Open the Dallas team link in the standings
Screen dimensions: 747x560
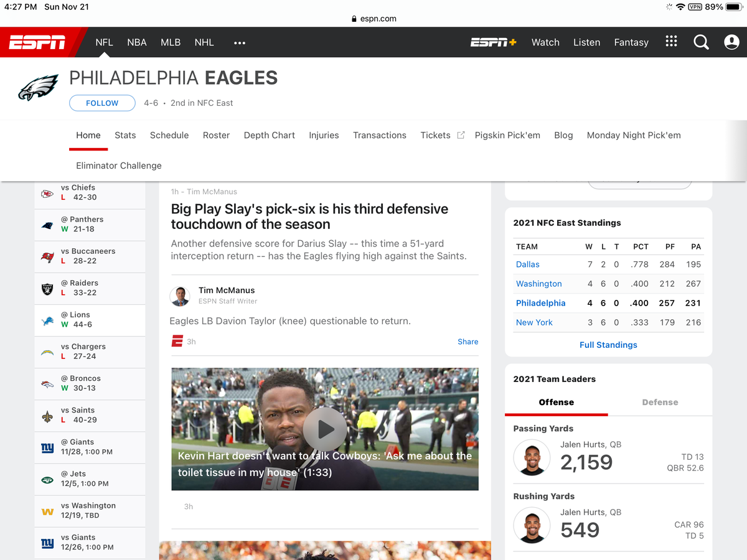528,264
